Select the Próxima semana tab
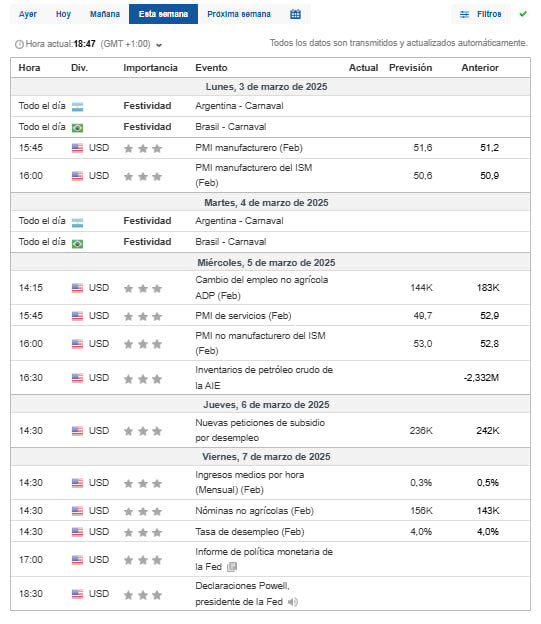The image size is (541, 624). (x=239, y=14)
